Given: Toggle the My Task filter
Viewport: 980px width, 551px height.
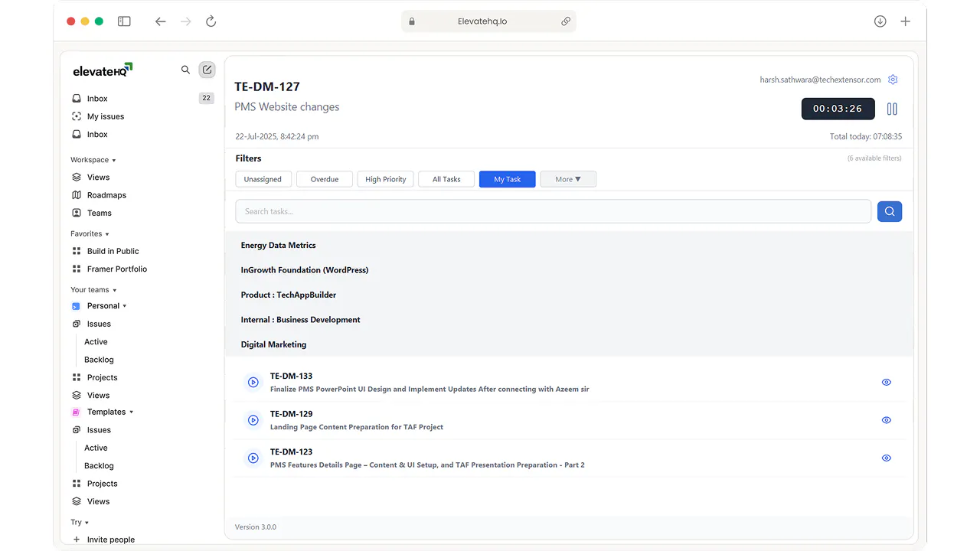Looking at the screenshot, I should pyautogui.click(x=507, y=179).
